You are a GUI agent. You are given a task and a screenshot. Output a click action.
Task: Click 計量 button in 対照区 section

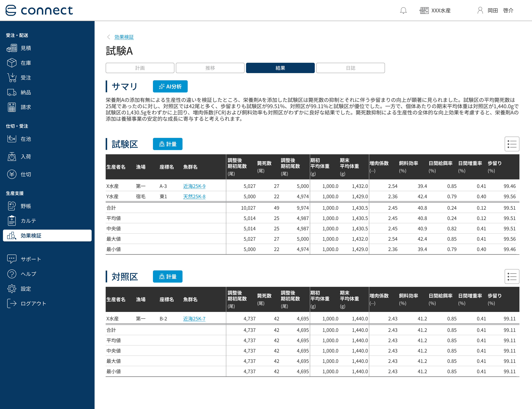[168, 277]
